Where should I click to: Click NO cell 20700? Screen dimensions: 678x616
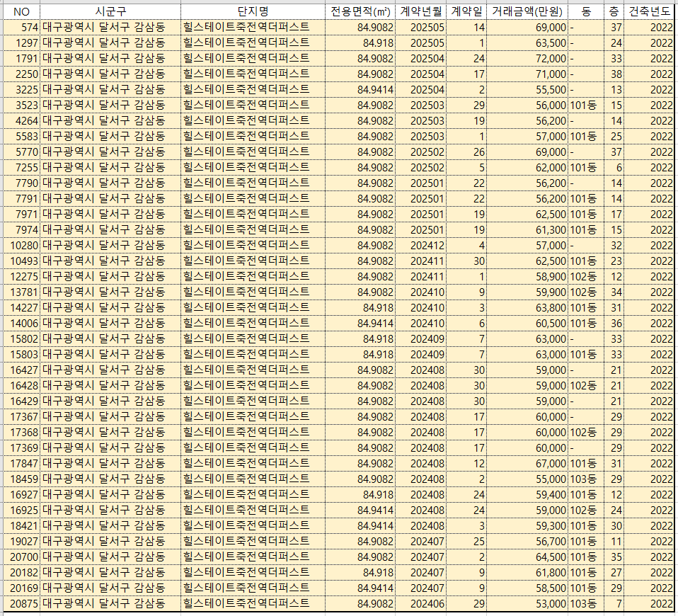[x=22, y=557]
